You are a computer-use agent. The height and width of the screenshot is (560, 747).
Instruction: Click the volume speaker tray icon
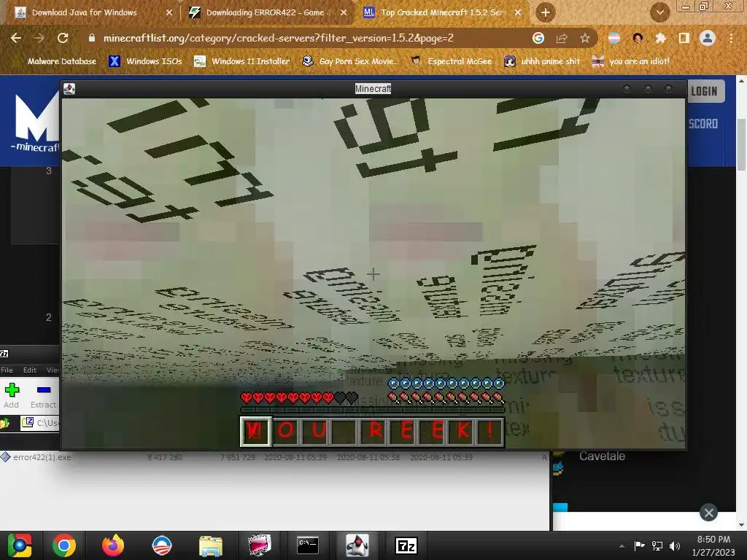(675, 545)
